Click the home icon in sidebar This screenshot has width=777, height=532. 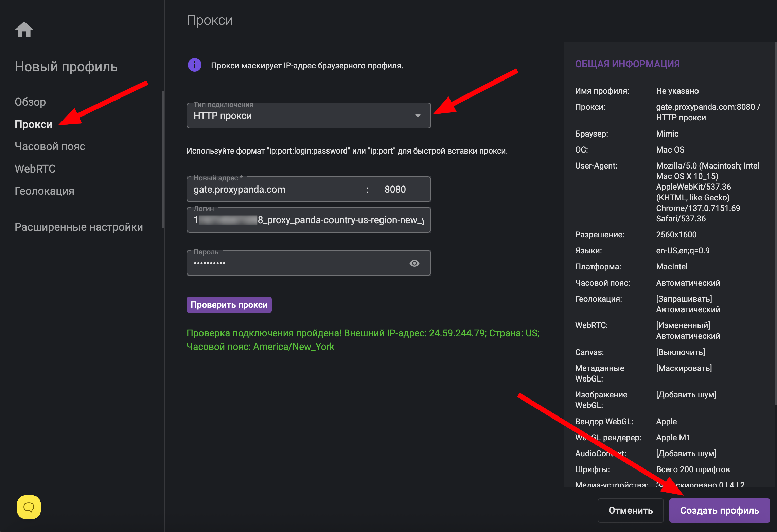24,30
